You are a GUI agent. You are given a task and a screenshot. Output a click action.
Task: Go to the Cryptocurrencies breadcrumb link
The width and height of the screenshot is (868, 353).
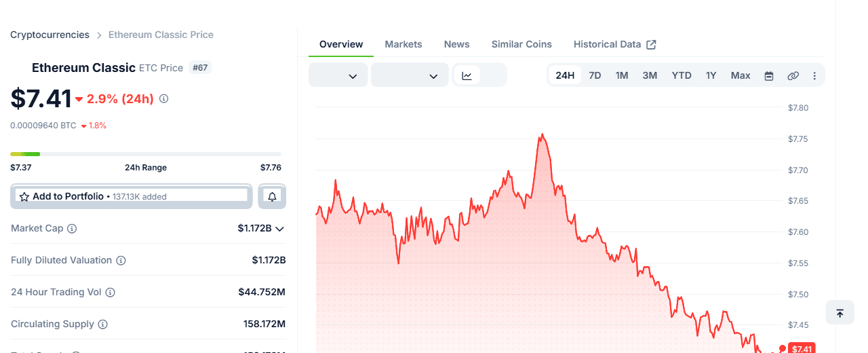coord(50,35)
